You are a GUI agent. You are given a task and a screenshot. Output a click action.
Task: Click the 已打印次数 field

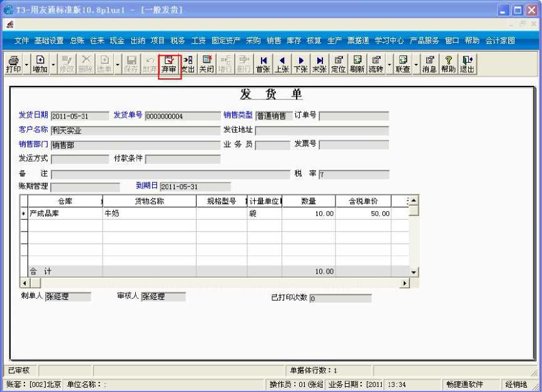click(340, 298)
